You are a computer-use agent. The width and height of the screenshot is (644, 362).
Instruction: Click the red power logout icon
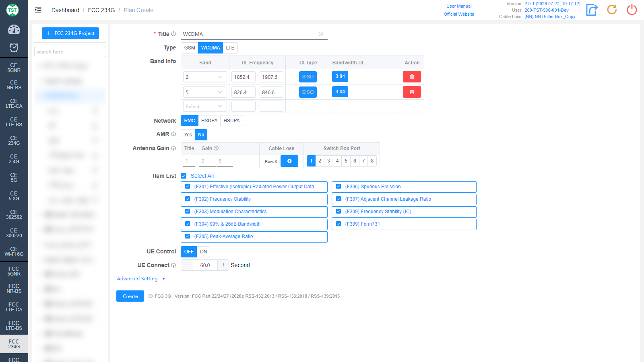tap(632, 10)
